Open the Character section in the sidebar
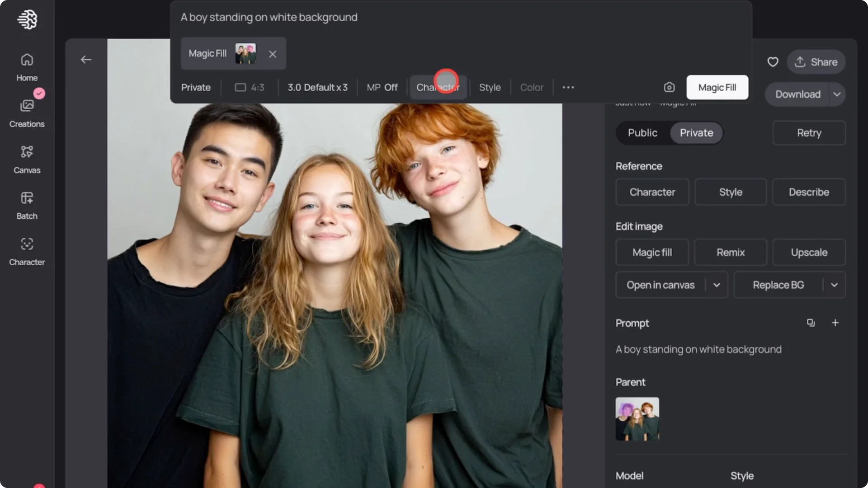The image size is (868, 488). (x=27, y=250)
